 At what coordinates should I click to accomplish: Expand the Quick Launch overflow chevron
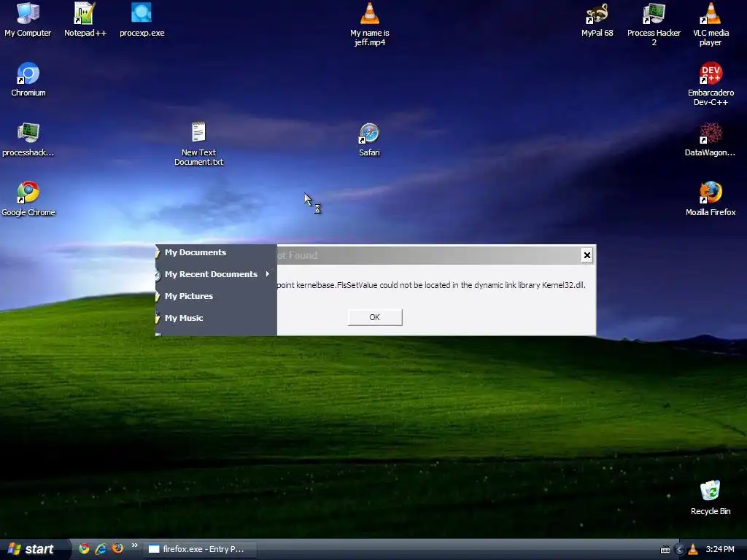pyautogui.click(x=134, y=545)
